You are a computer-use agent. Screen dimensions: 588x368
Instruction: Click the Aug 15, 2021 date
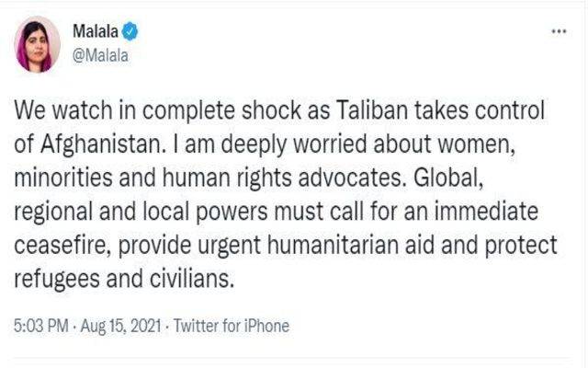point(120,326)
